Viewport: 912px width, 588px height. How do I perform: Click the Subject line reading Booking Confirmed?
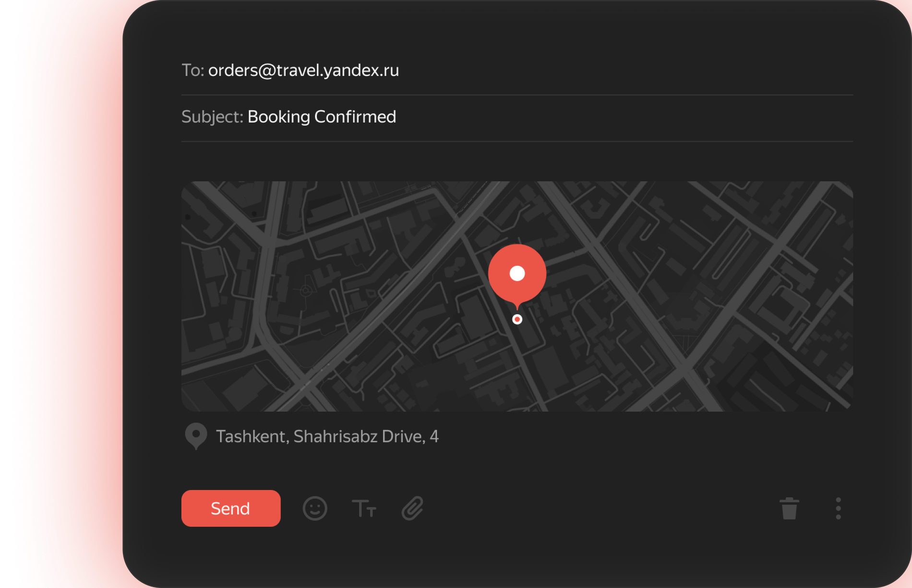321,117
